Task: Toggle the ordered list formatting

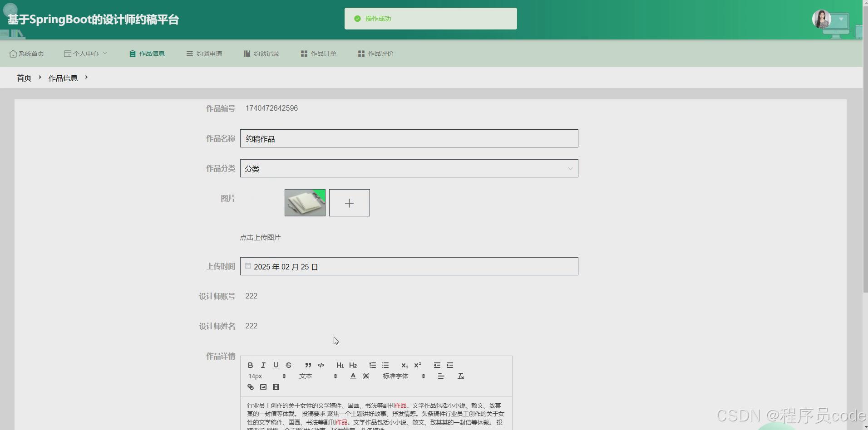Action: click(372, 365)
